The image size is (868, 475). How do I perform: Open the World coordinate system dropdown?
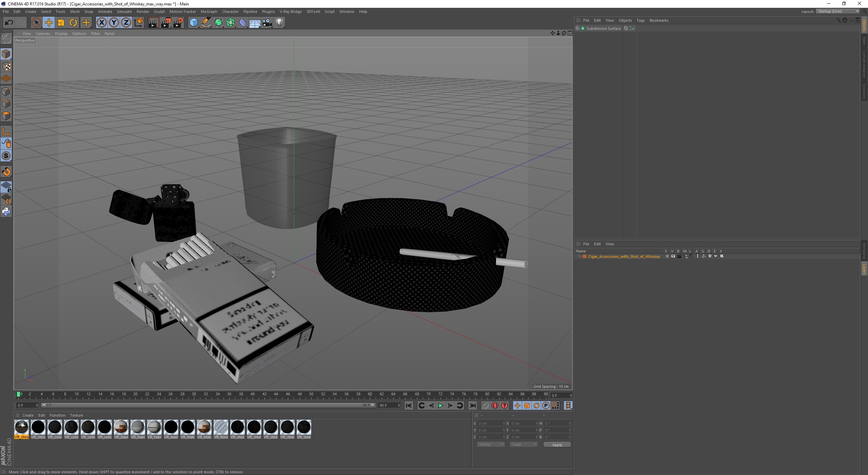coord(491,444)
